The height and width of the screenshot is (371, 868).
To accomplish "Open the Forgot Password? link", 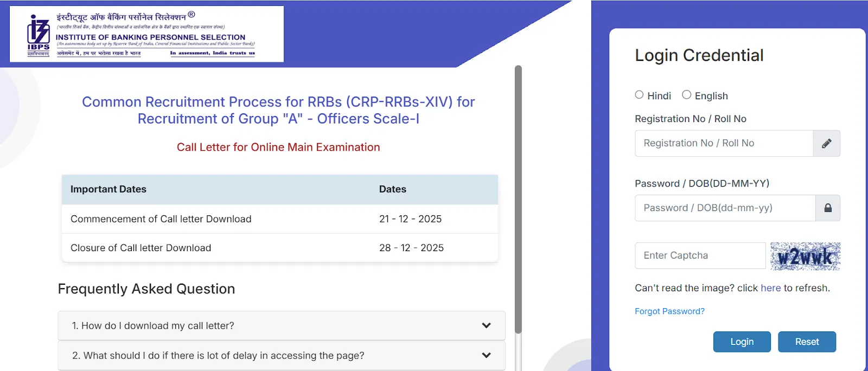I will 669,311.
